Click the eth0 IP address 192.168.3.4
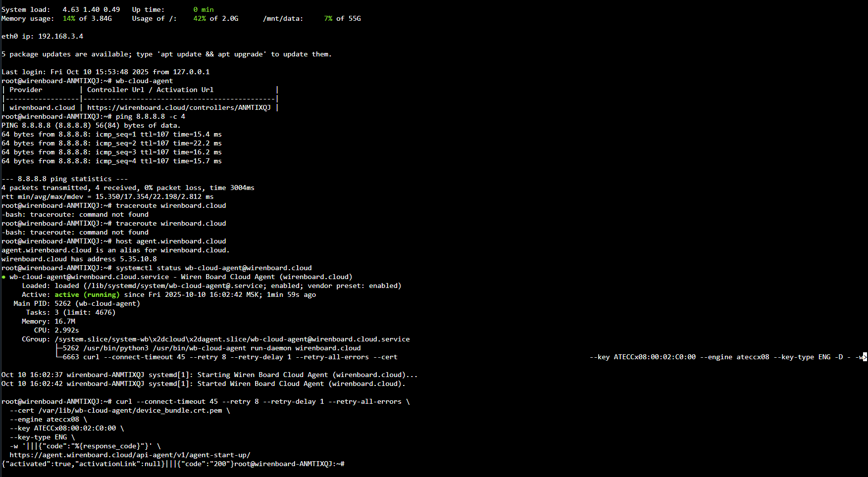868x477 pixels. coord(60,37)
